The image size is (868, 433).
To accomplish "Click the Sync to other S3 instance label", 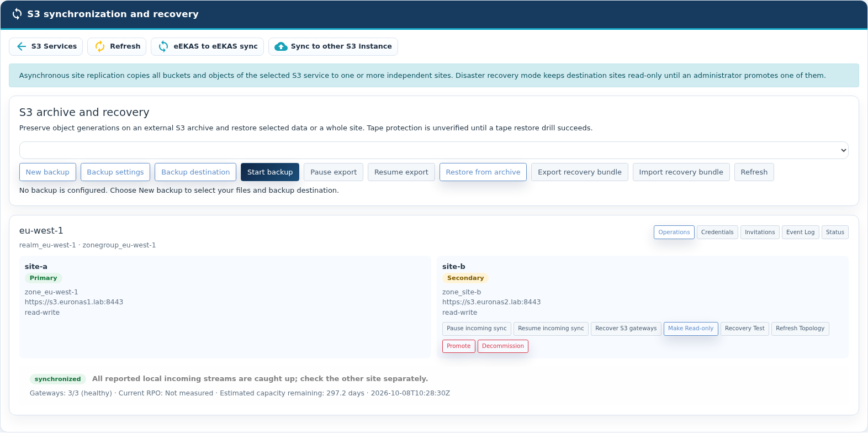I will point(341,46).
